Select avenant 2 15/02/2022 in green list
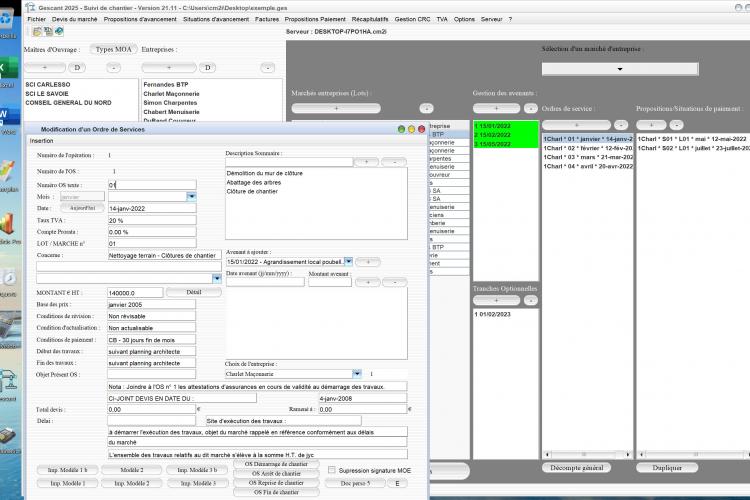750x500 pixels. click(506, 135)
